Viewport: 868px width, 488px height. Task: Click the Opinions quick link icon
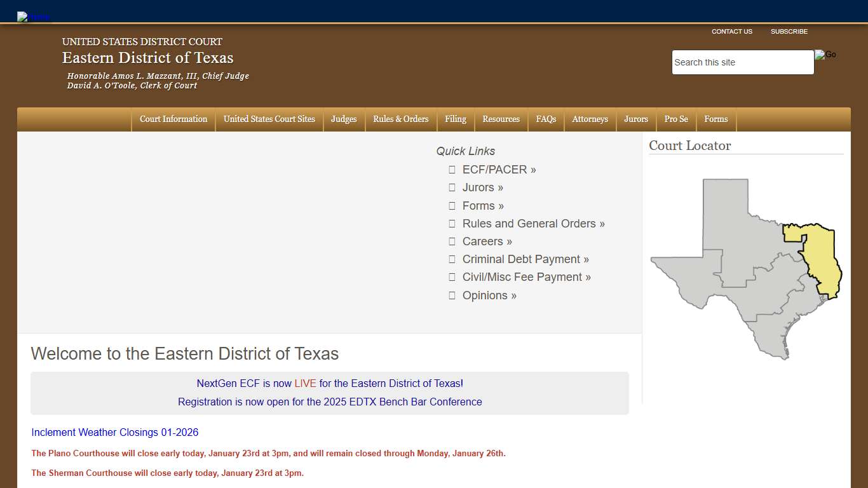[x=452, y=295]
